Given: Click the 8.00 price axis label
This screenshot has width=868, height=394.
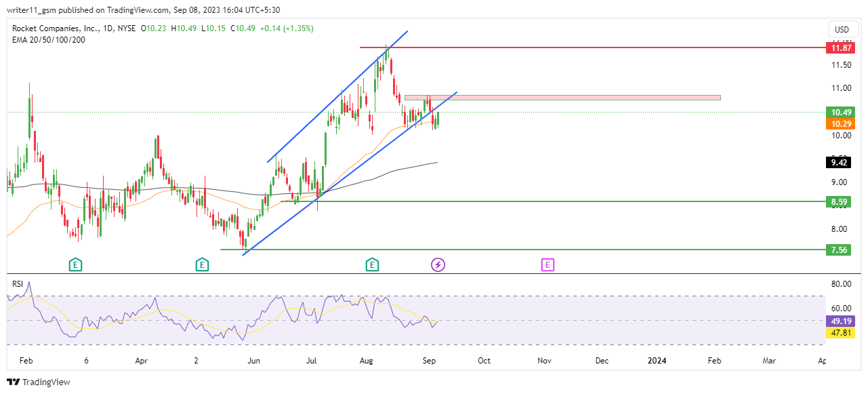Looking at the screenshot, I should coord(840,229).
